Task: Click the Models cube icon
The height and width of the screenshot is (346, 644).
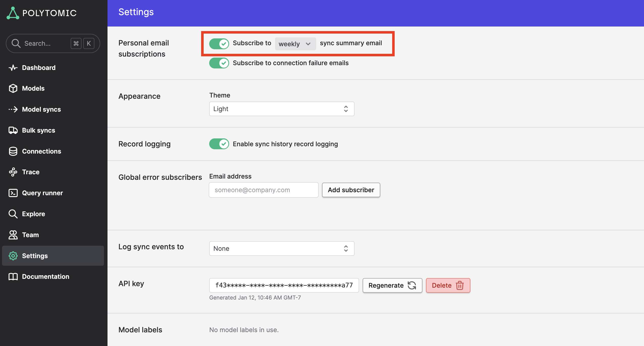Action: (x=13, y=88)
